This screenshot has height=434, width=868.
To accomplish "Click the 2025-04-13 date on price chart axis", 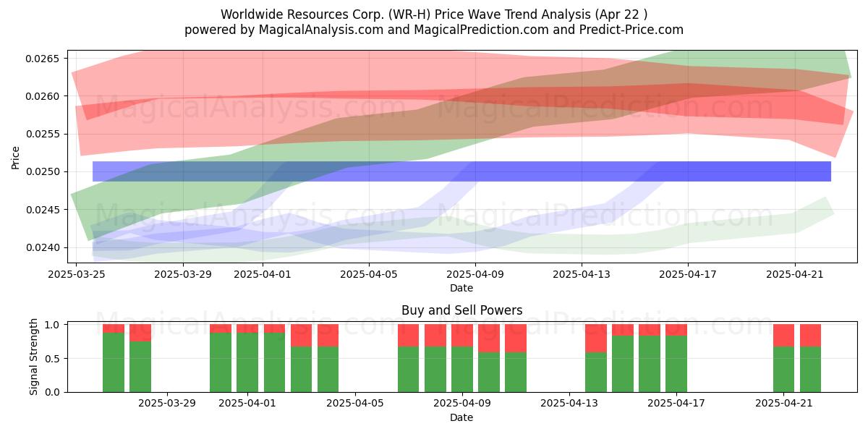I will click(582, 274).
